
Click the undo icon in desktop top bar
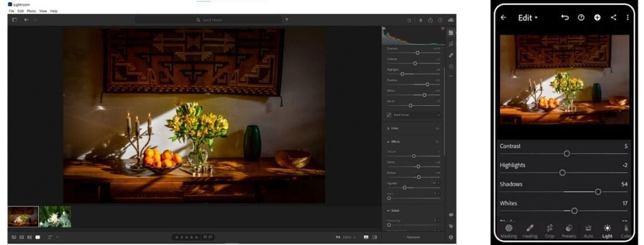(x=409, y=20)
